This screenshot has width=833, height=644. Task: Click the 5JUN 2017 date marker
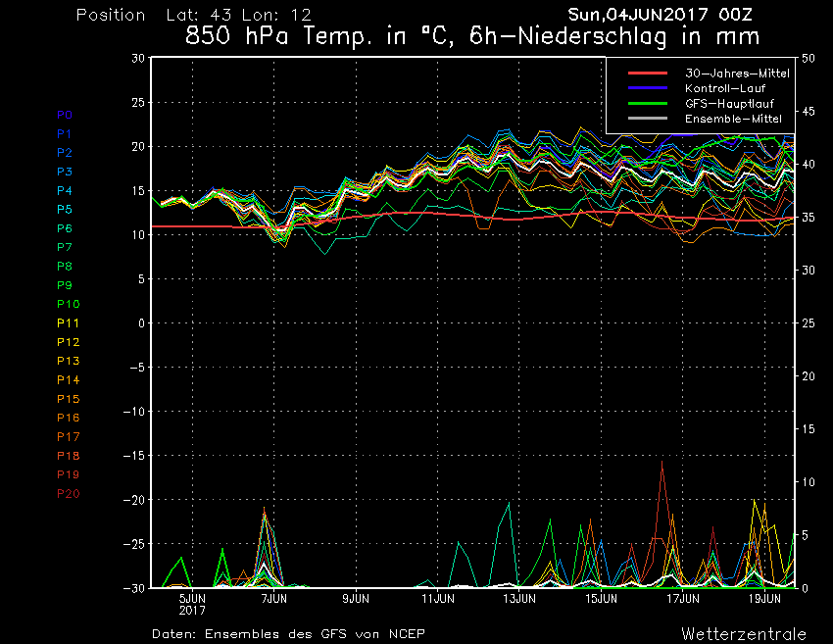pyautogui.click(x=192, y=602)
